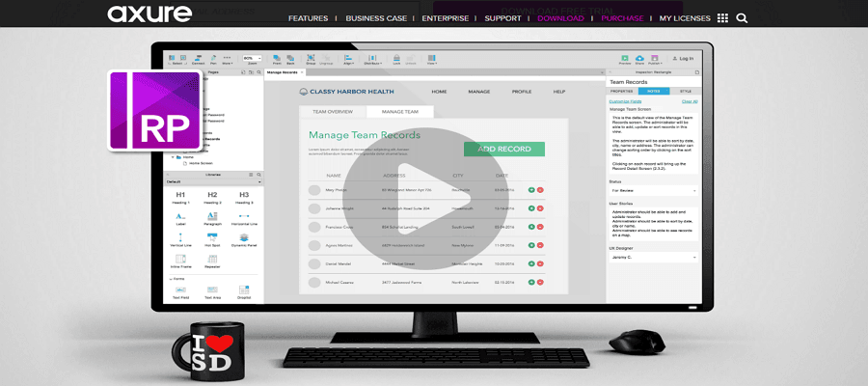This screenshot has width=868, height=386.
Task: Open SUPPORT in site navigation
Action: tap(502, 18)
